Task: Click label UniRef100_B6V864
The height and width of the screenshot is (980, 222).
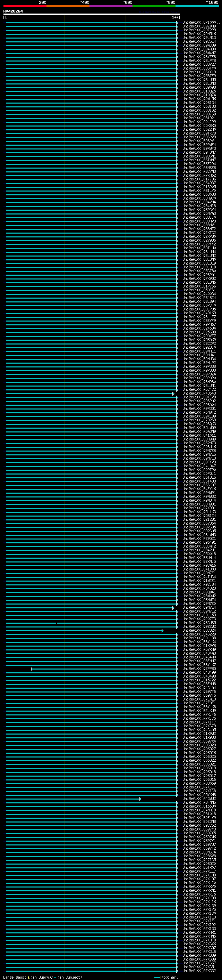Action: 199,524
